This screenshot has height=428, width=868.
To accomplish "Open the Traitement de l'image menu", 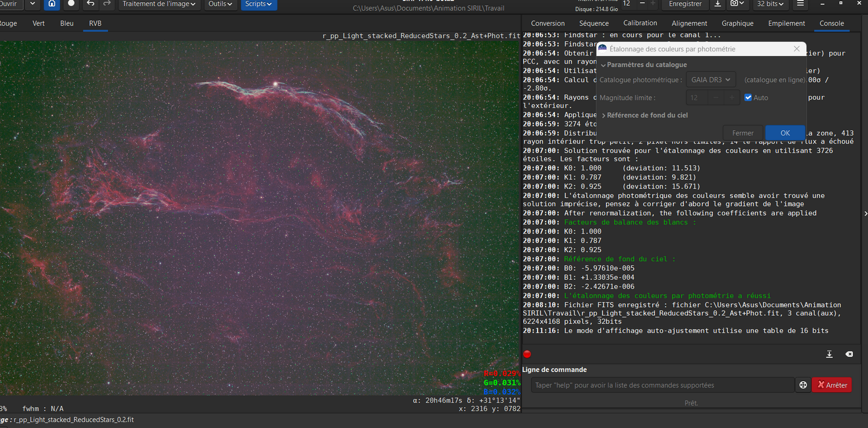I will (x=160, y=4).
